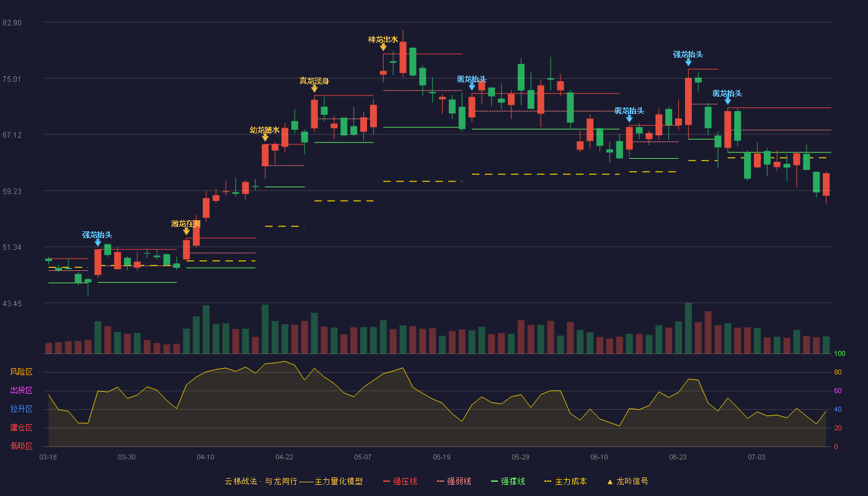
Task: Click the red 20 indicator scale value
Action: [x=838, y=428]
